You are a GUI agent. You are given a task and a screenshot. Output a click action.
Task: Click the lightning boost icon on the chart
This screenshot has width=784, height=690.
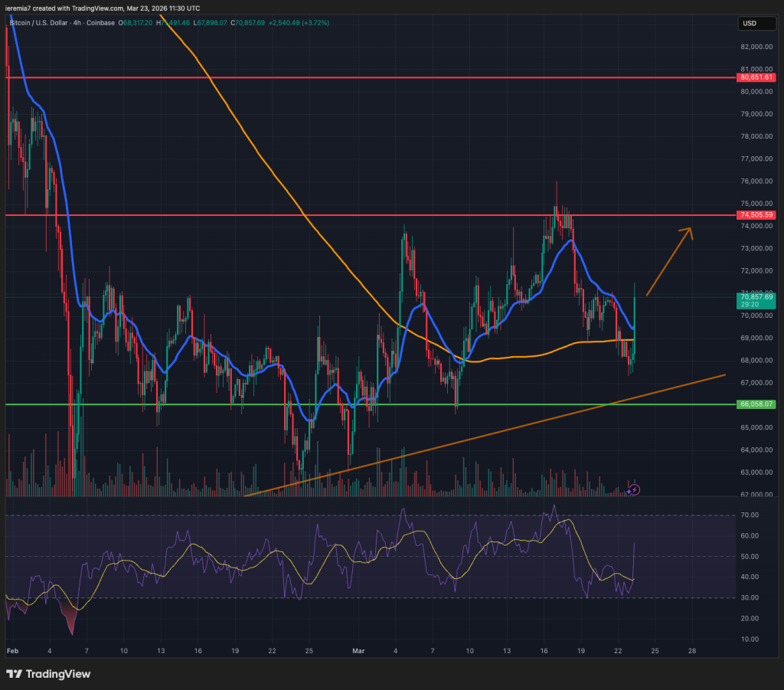[x=635, y=490]
